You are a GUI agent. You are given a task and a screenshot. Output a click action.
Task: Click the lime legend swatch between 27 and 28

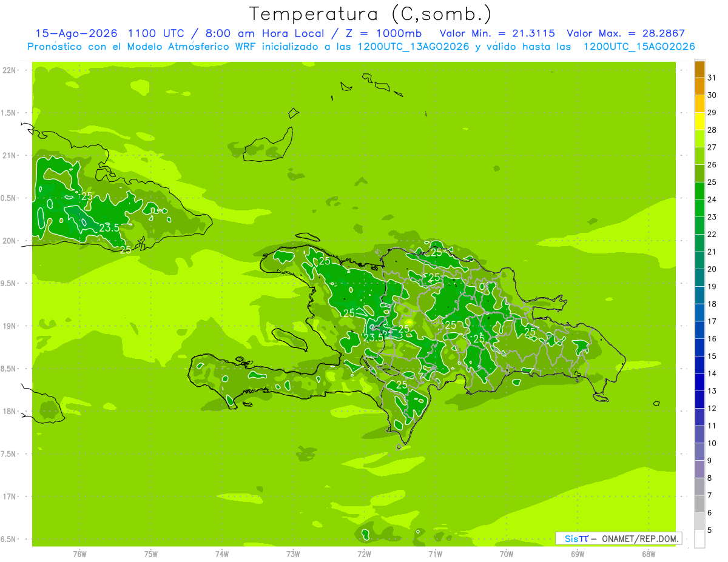699,139
